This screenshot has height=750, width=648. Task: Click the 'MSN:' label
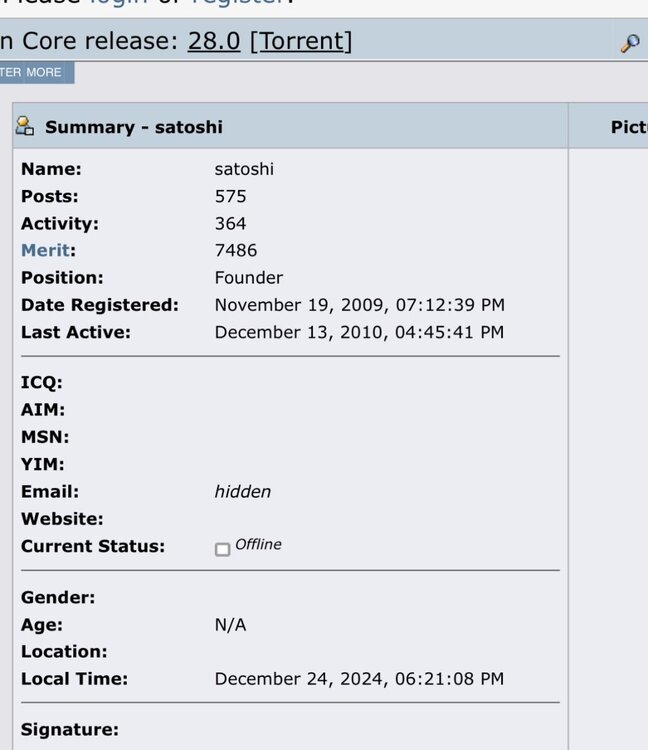[x=45, y=437]
